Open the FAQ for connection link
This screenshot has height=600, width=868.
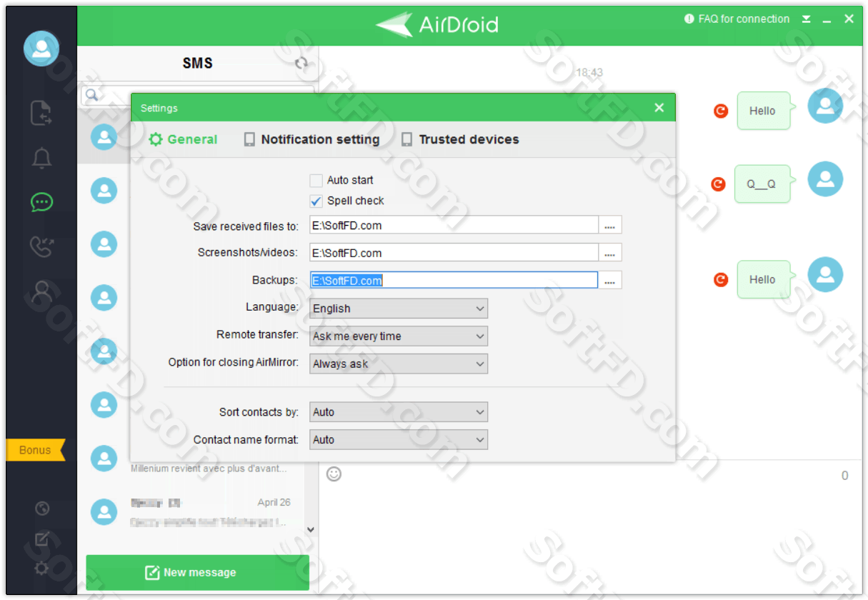pos(737,19)
